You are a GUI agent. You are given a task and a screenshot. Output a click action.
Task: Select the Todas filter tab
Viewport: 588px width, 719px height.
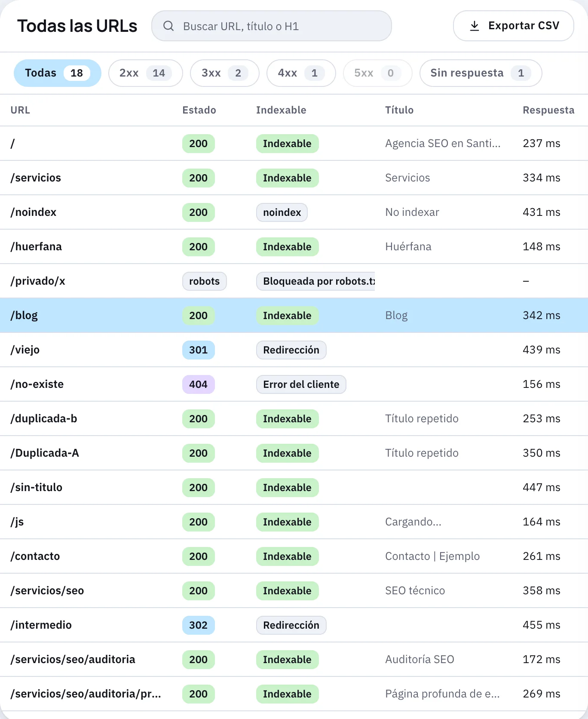tap(58, 73)
